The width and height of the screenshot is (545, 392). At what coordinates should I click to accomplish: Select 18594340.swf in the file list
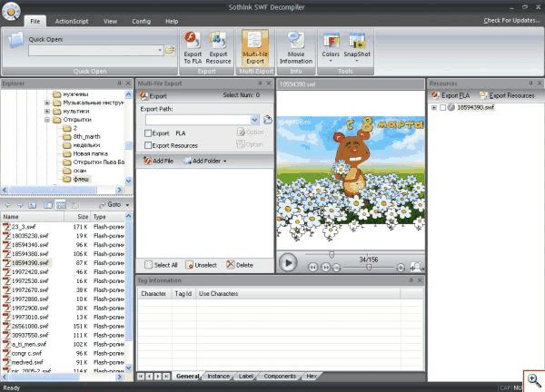[x=30, y=245]
